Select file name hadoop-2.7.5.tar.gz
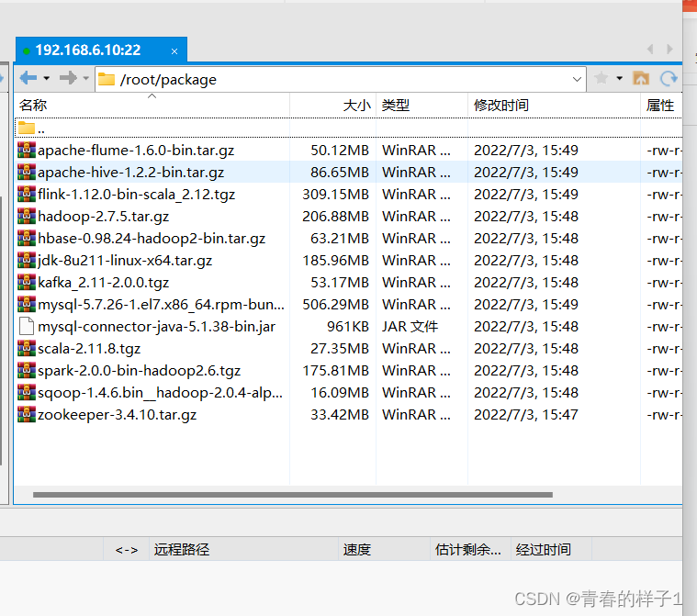The image size is (697, 616). tap(103, 217)
